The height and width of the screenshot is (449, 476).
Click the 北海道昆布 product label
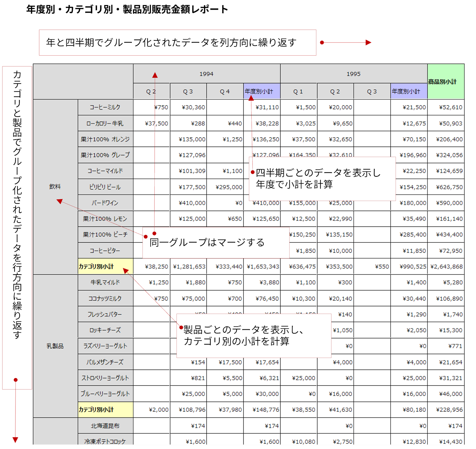point(105,426)
